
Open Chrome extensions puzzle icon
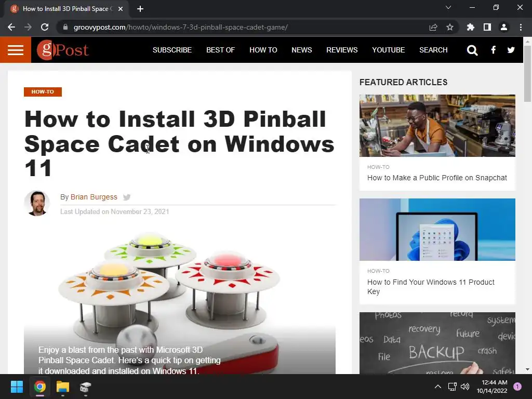click(471, 27)
